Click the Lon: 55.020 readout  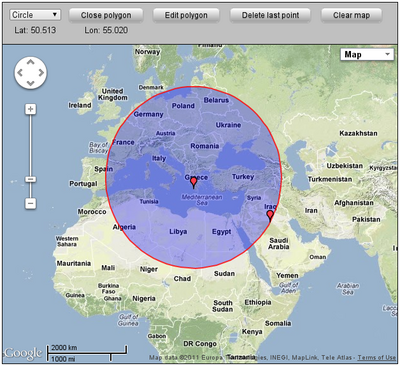coord(106,30)
